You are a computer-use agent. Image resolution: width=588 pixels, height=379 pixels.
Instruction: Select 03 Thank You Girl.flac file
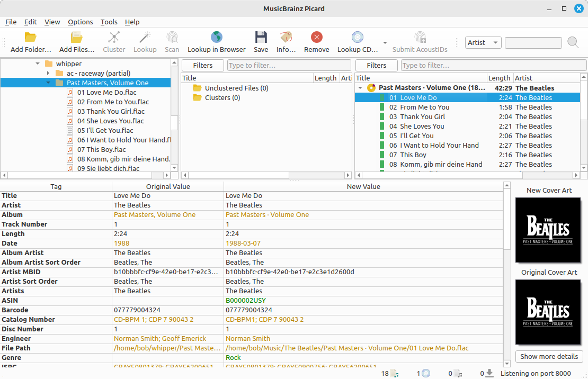click(x=111, y=111)
